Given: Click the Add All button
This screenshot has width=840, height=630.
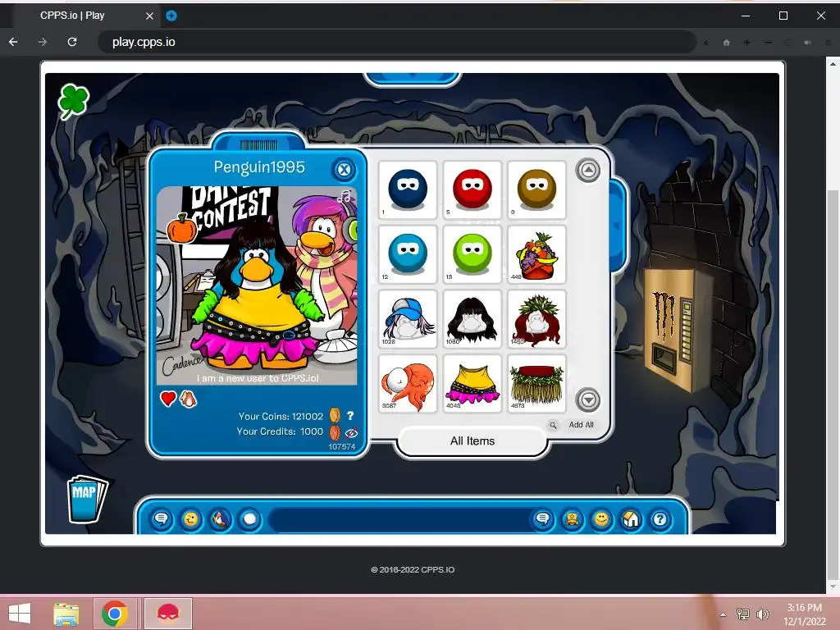Looking at the screenshot, I should (x=582, y=425).
